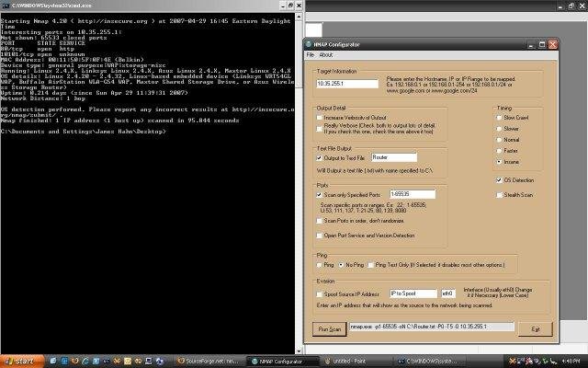This screenshot has height=368, width=588.
Task: Click the 'Target Information' group label
Action: pyautogui.click(x=337, y=72)
